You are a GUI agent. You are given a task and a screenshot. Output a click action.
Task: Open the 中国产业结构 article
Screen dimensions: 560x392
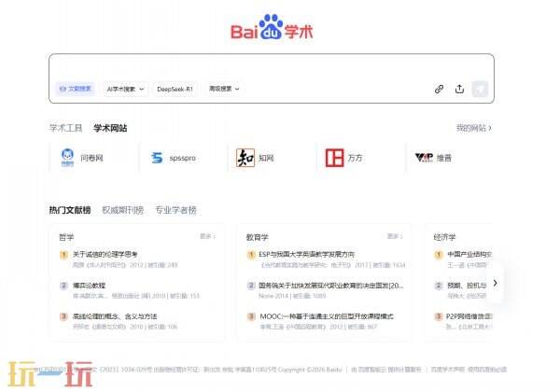click(x=469, y=254)
